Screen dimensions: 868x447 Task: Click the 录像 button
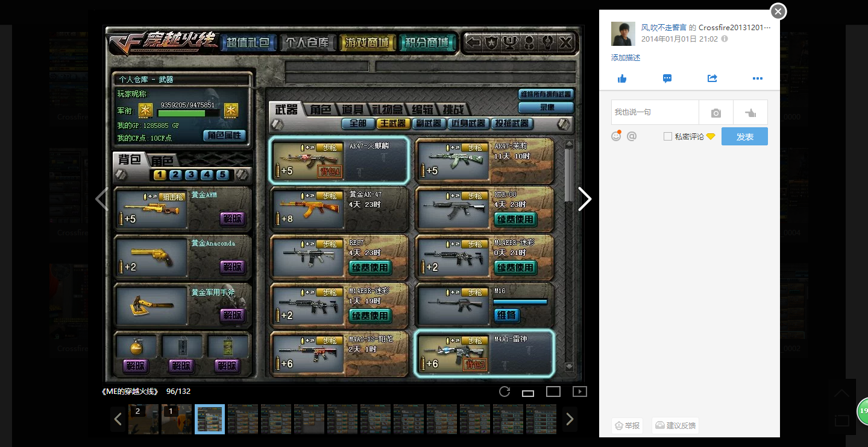[546, 107]
